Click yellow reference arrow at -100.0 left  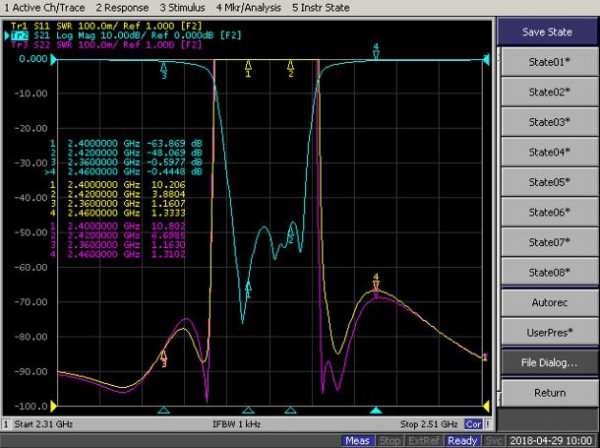(54, 406)
